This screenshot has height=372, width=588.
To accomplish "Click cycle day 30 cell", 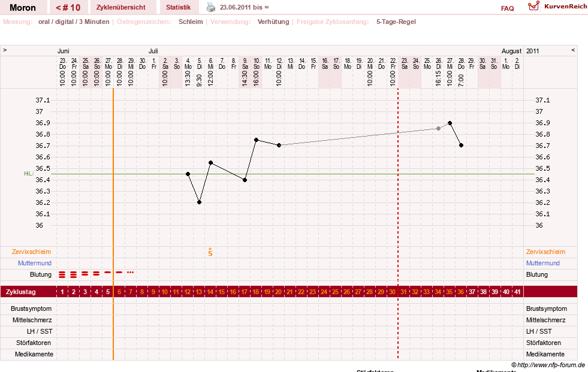I will (x=392, y=292).
